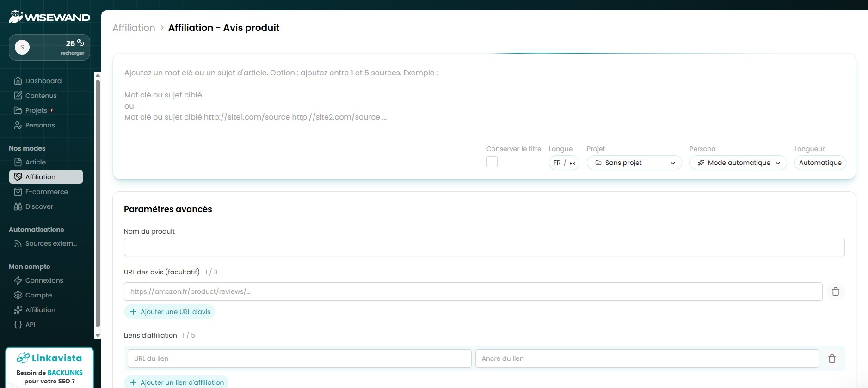868x388 pixels.
Task: Select E-commerce mode in sidebar
Action: pyautogui.click(x=46, y=192)
